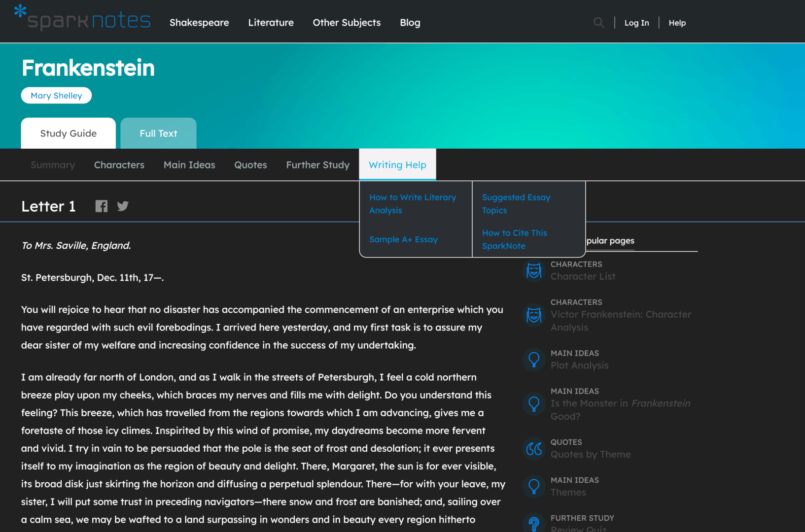Viewport: 805px width, 532px height.
Task: Share Letter 1 on Facebook
Action: click(101, 206)
